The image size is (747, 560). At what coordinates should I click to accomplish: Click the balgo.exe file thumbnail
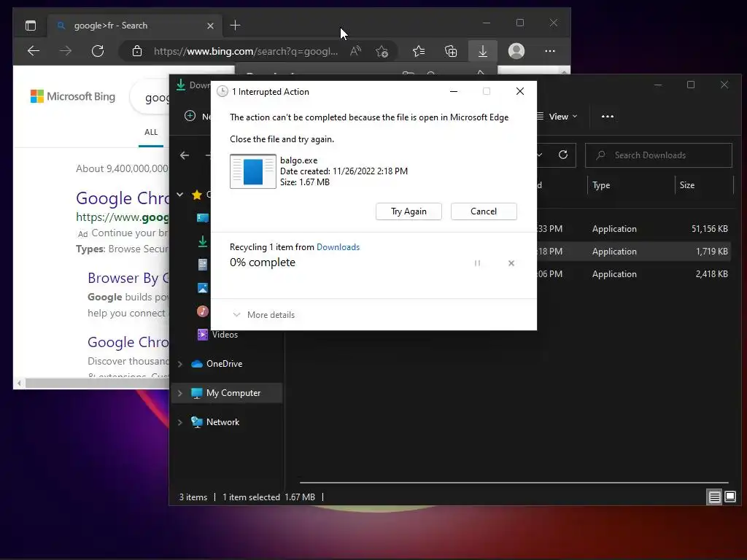click(x=253, y=171)
